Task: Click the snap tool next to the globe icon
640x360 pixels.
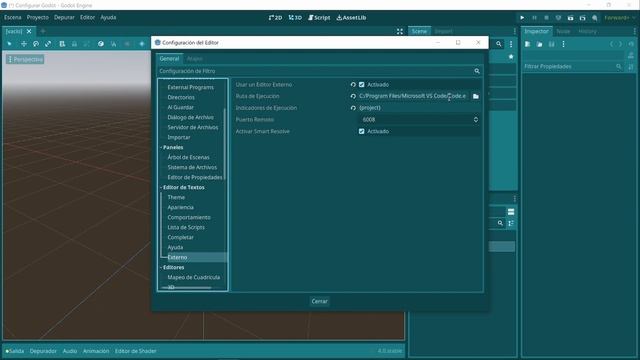Action: tap(113, 44)
